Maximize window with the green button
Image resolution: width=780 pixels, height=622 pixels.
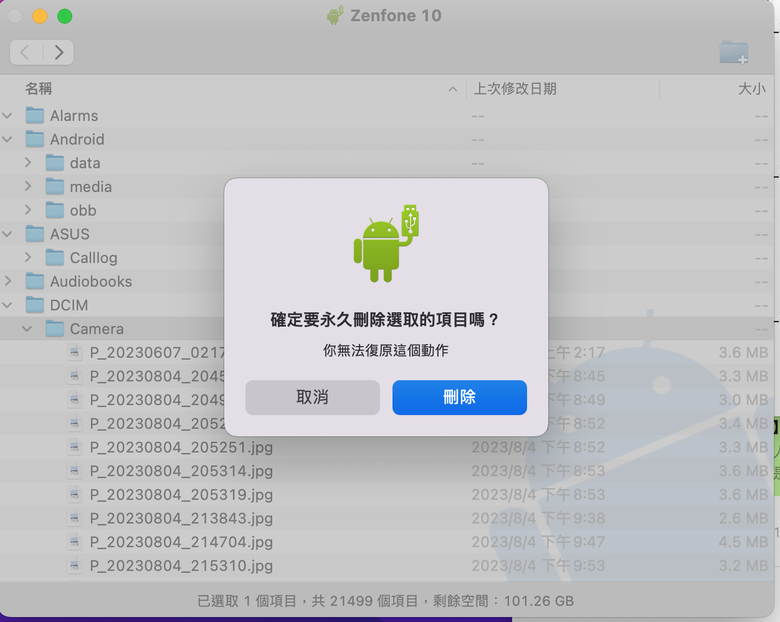coord(65,16)
